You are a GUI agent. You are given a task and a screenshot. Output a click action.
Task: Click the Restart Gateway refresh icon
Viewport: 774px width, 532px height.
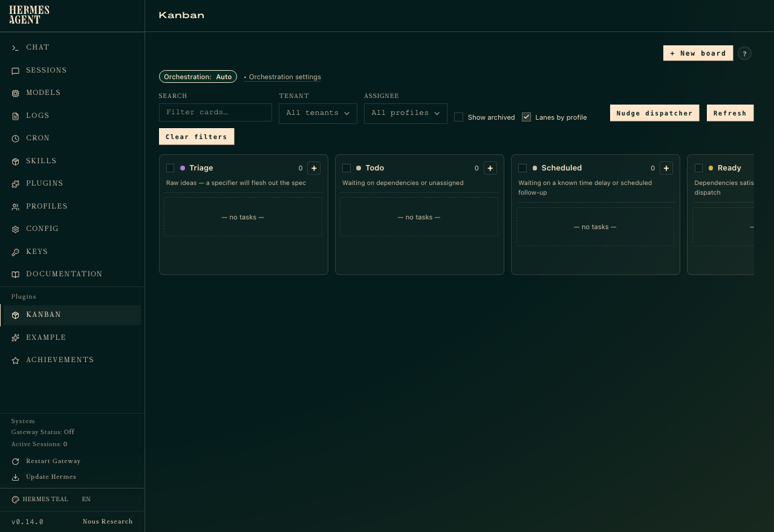15,461
